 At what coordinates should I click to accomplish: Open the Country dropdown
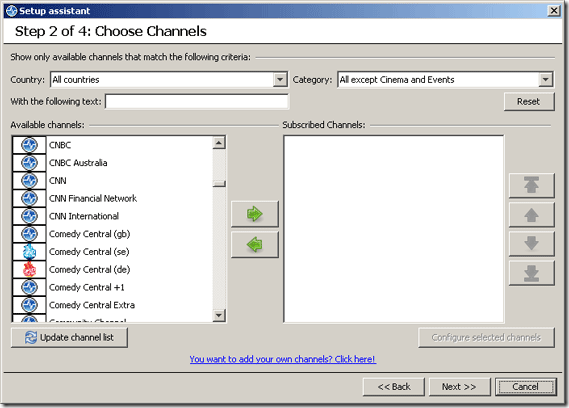(280, 79)
